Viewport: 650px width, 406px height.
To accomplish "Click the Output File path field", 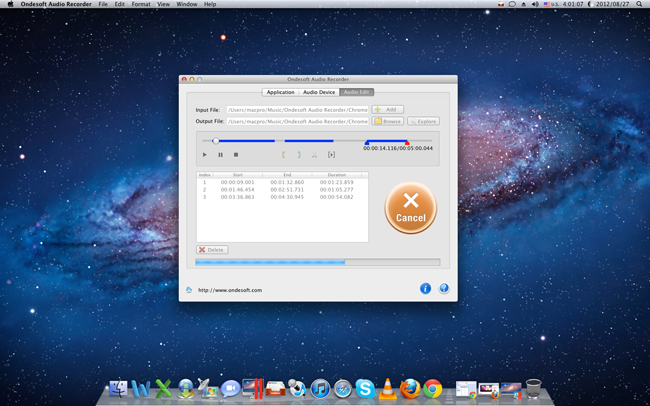I will coord(297,122).
